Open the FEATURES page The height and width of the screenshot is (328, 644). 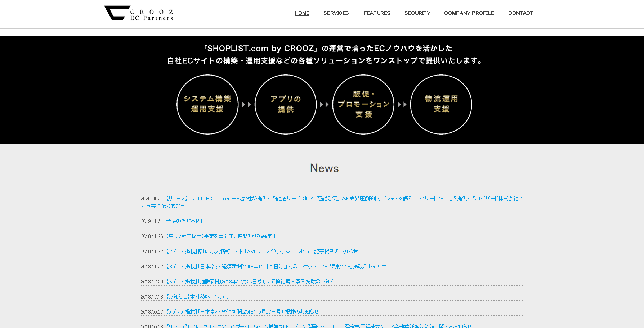(377, 13)
